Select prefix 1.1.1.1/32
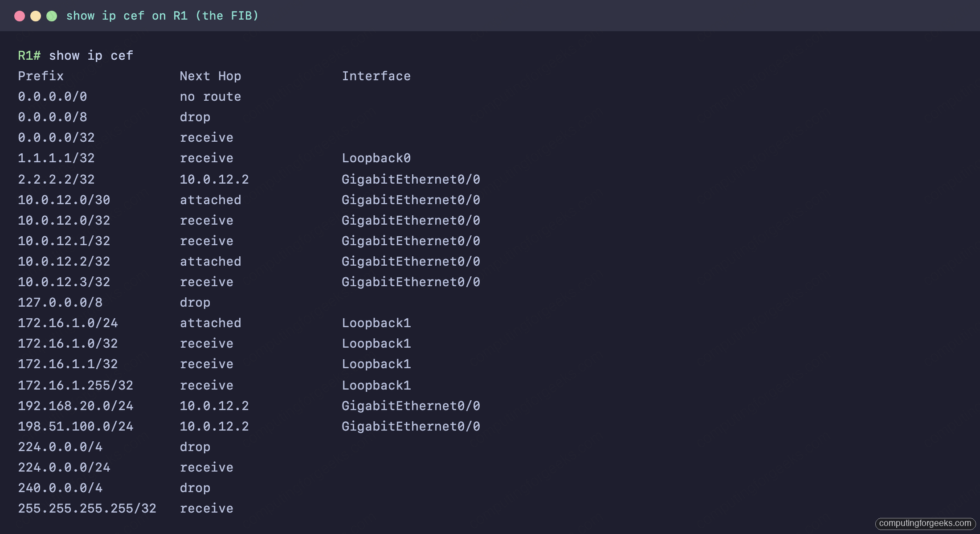Viewport: 980px width, 534px height. [56, 158]
